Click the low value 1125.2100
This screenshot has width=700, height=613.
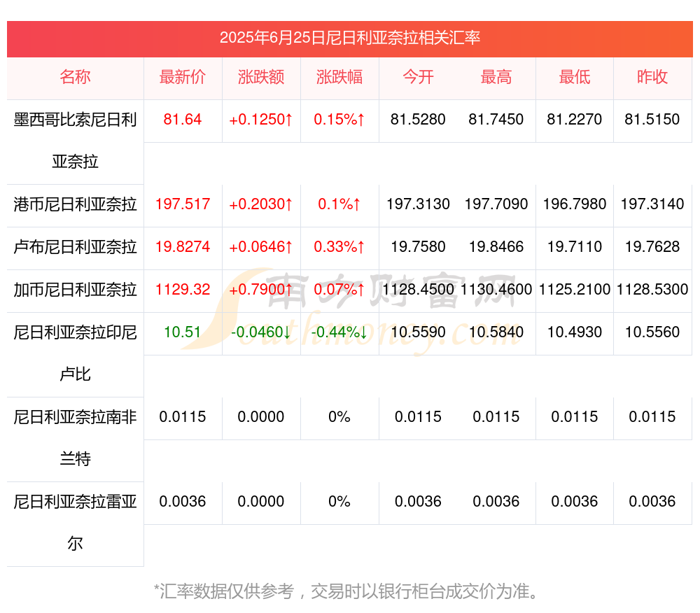click(x=575, y=290)
